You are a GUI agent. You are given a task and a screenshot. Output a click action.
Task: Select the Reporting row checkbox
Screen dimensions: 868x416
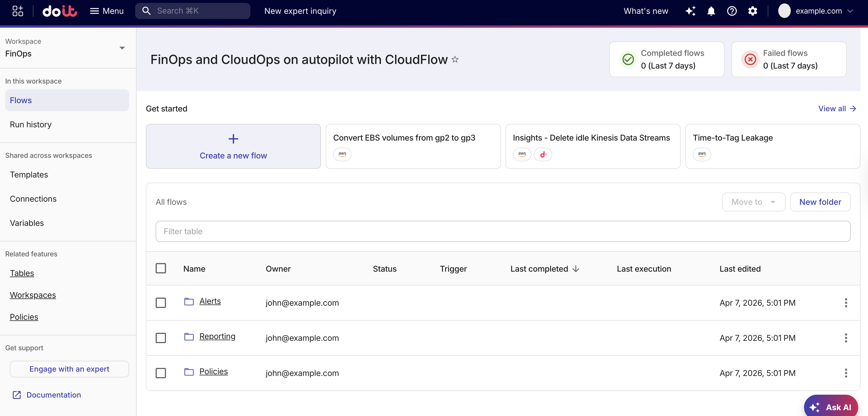(161, 338)
